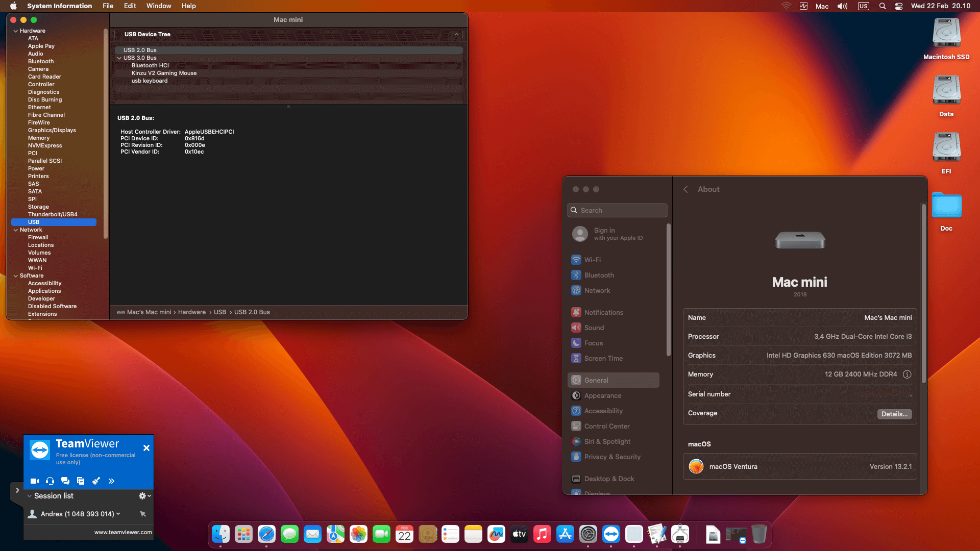Close the TeamViewer session panel

[x=146, y=448]
